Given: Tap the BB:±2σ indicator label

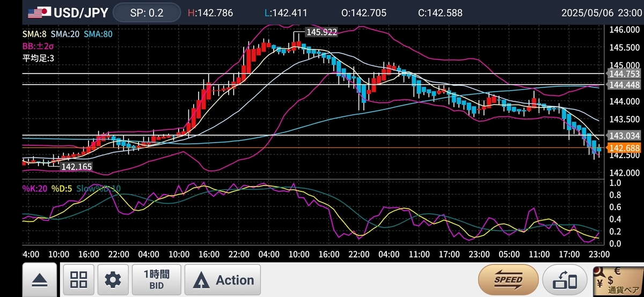Looking at the screenshot, I should (x=38, y=46).
